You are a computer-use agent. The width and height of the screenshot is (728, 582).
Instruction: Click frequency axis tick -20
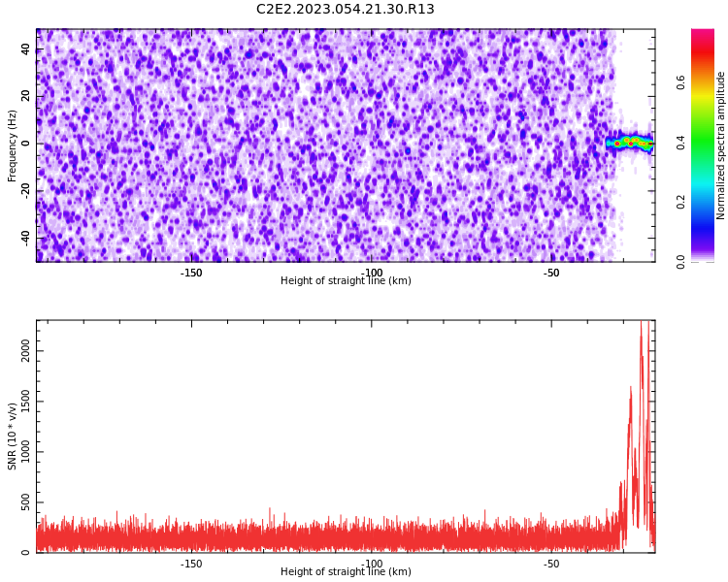[25, 191]
